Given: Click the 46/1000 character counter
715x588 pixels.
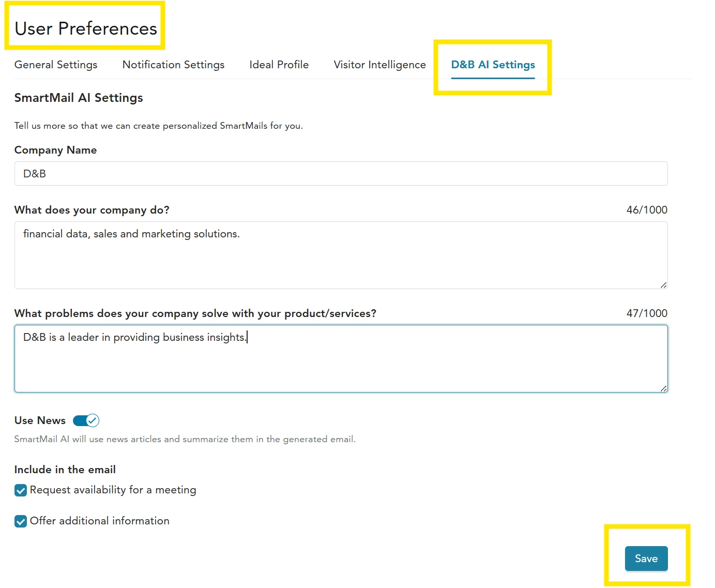Looking at the screenshot, I should coord(647,210).
